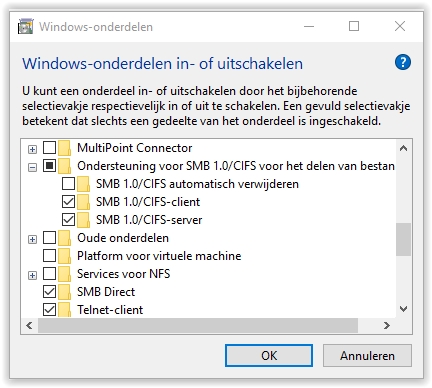Click the folder icon beside SMB Direct
Image resolution: width=432 pixels, height=388 pixels.
65,292
